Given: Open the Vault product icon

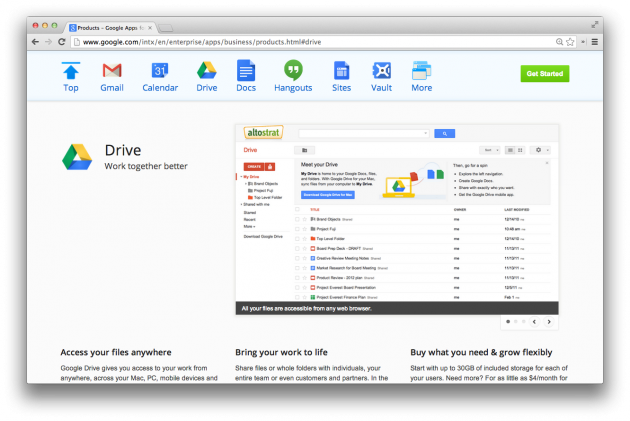Looking at the screenshot, I should click(381, 70).
